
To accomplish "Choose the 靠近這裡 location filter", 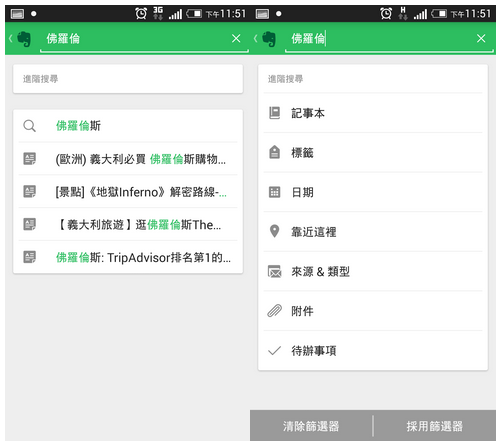I will point(373,232).
